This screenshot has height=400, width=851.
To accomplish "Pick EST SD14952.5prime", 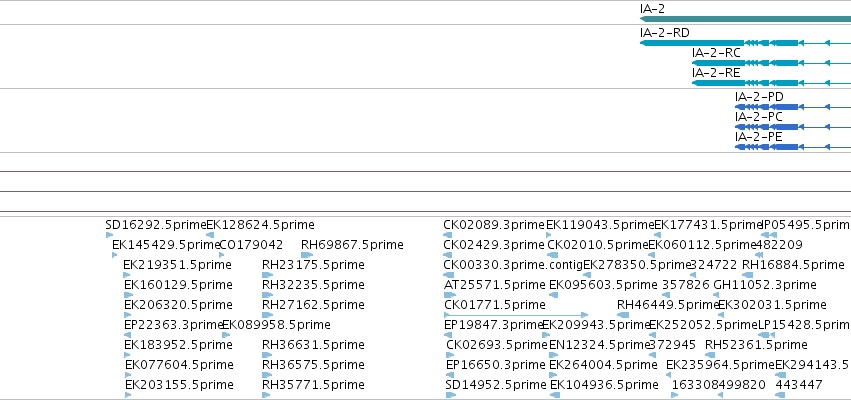I will 496,385.
